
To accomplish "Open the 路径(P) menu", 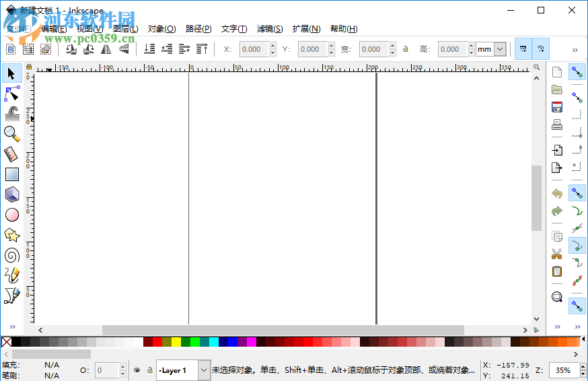I will (x=198, y=29).
